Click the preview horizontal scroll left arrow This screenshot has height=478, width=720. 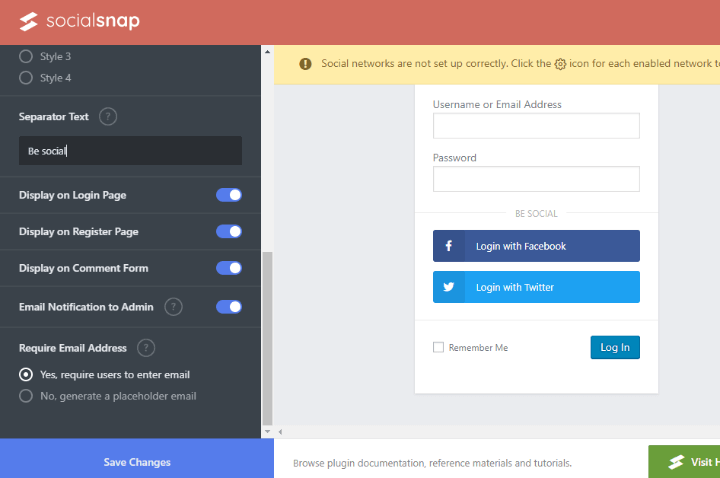[x=280, y=432]
